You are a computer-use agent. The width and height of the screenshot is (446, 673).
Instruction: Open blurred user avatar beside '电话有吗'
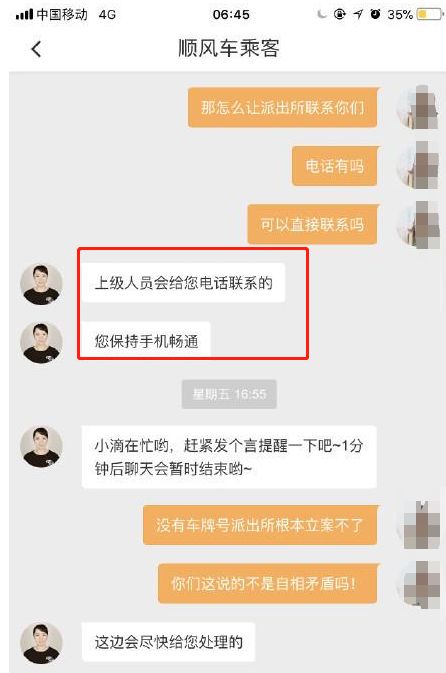click(418, 166)
